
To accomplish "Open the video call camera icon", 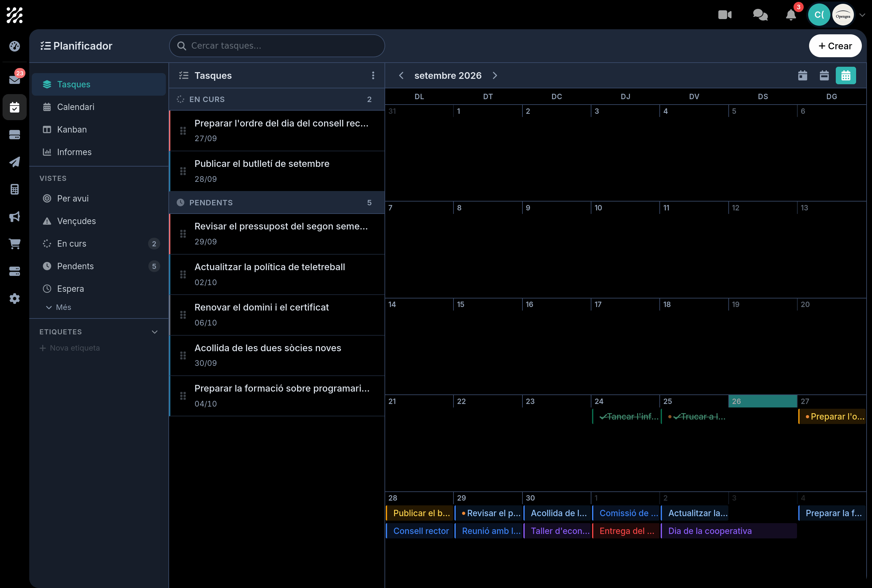I will [x=725, y=15].
